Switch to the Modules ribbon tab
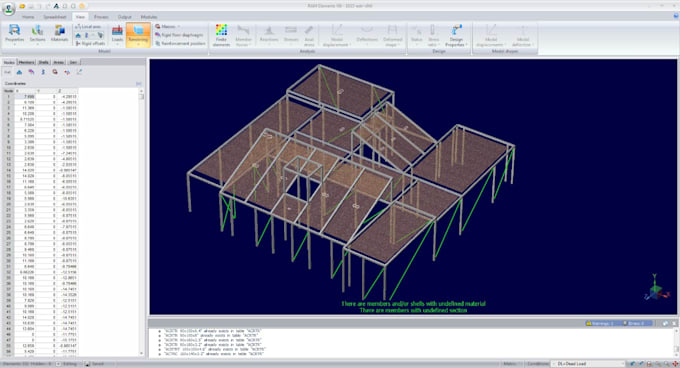 click(149, 17)
